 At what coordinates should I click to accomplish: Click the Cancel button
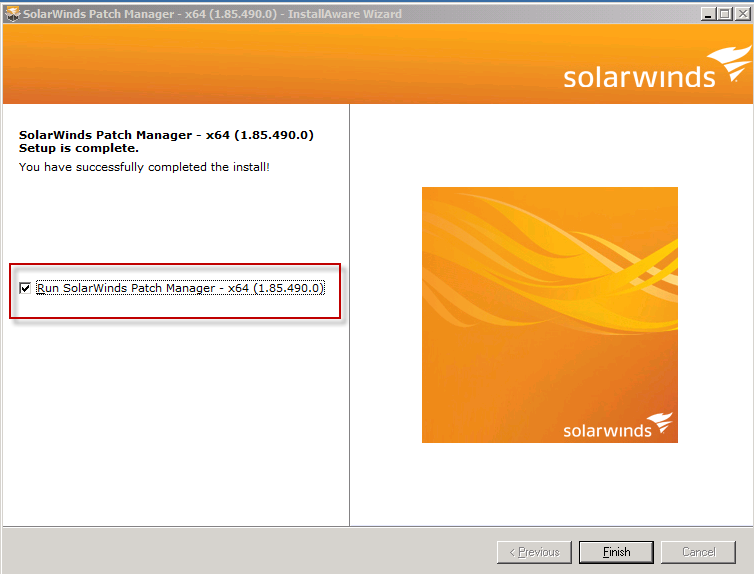[x=698, y=552]
